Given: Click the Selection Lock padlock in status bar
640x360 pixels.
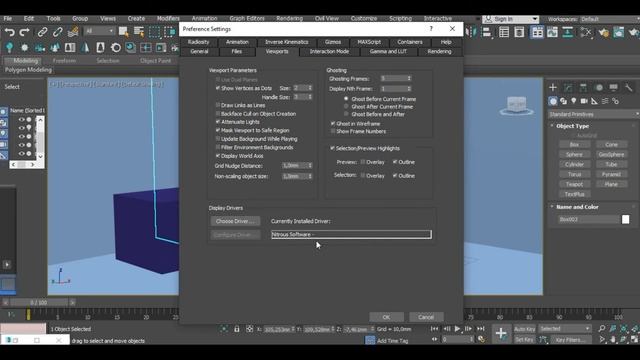Looking at the screenshot, I should point(237,329).
